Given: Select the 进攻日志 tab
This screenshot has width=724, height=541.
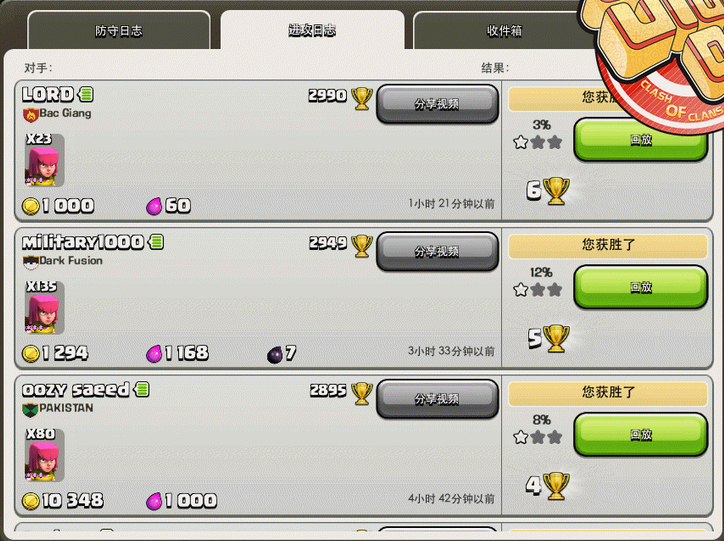Looking at the screenshot, I should click(312, 30).
